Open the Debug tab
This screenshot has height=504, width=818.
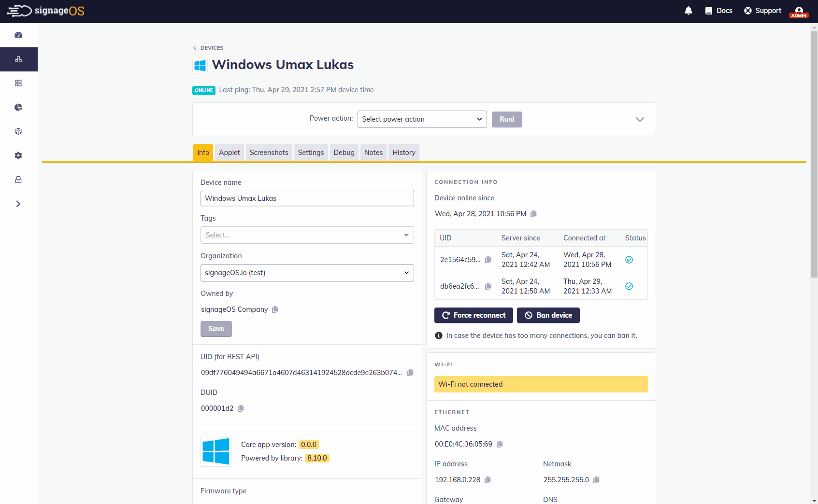(344, 153)
